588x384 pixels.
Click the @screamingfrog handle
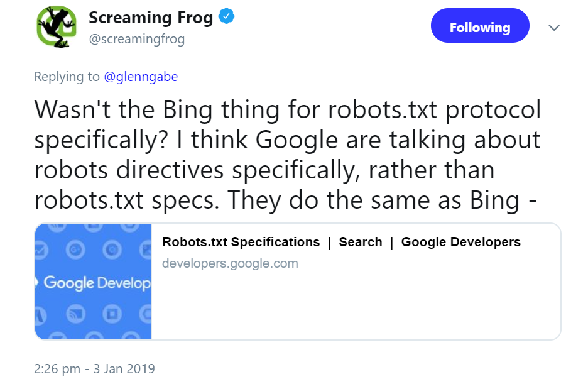tap(135, 39)
